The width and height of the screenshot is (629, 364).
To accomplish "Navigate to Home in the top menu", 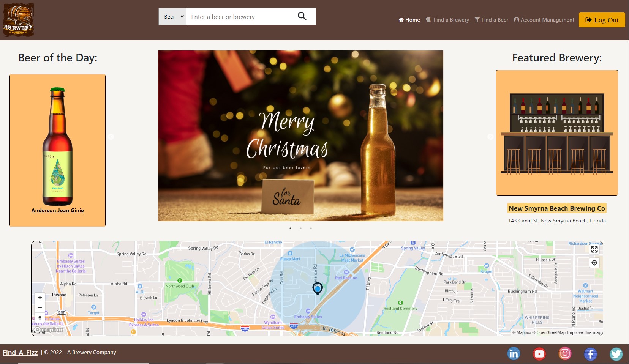I will (409, 20).
